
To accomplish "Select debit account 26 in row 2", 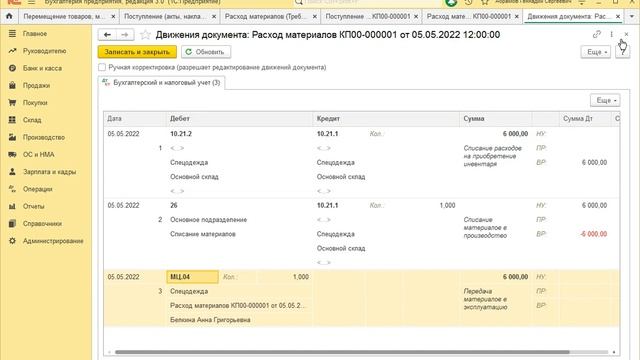I will click(174, 205).
